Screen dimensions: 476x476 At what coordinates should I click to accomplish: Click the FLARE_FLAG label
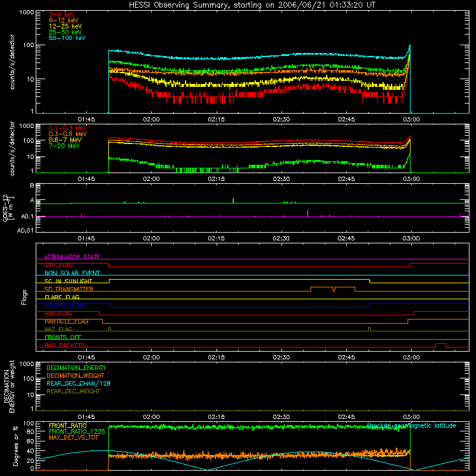62,297
